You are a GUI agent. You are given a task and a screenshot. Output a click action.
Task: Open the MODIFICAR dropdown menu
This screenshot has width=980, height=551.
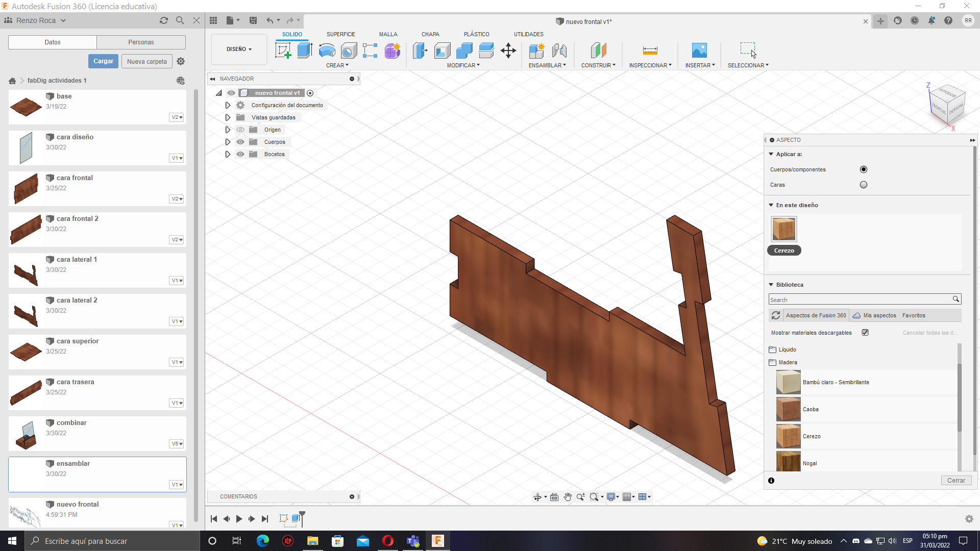coord(463,65)
